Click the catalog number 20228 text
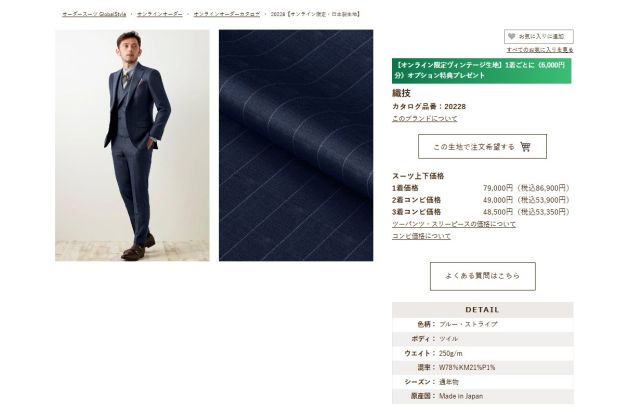Viewport: 640px width, 412px height. [429, 107]
